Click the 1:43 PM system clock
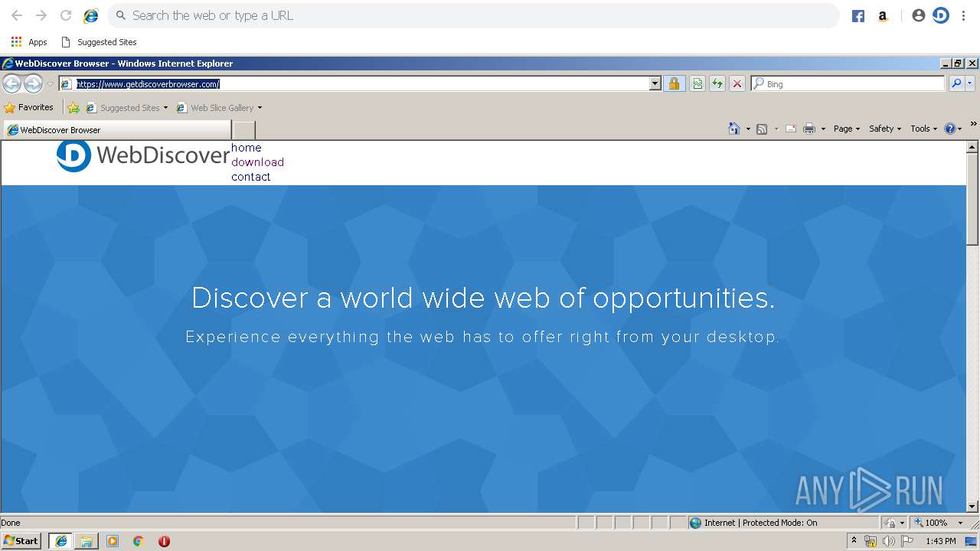 (x=941, y=541)
